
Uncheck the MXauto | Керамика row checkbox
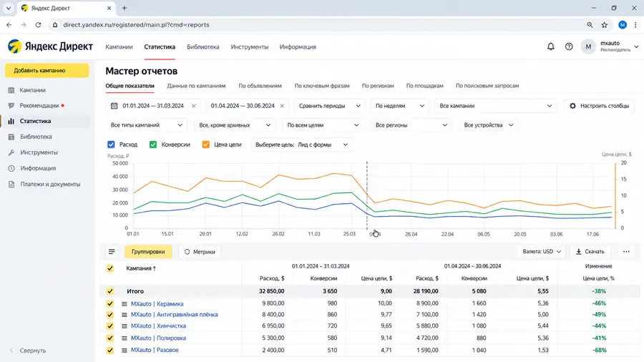[x=109, y=304]
